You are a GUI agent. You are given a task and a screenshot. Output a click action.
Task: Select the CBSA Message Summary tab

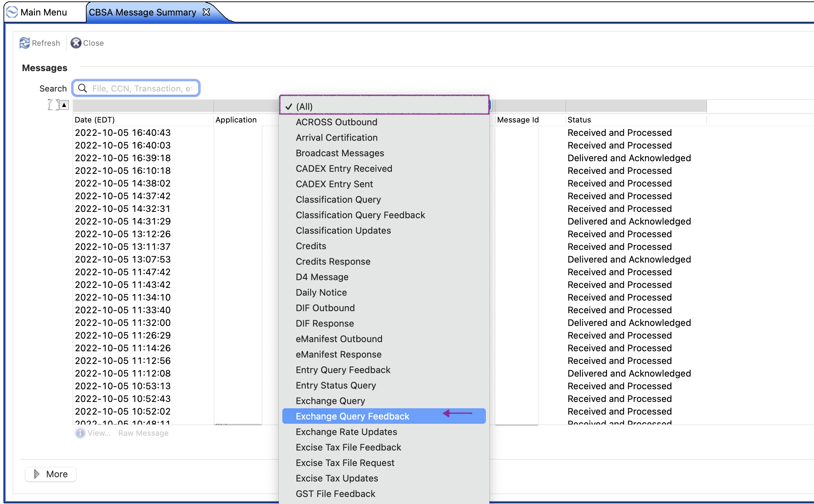coord(142,12)
